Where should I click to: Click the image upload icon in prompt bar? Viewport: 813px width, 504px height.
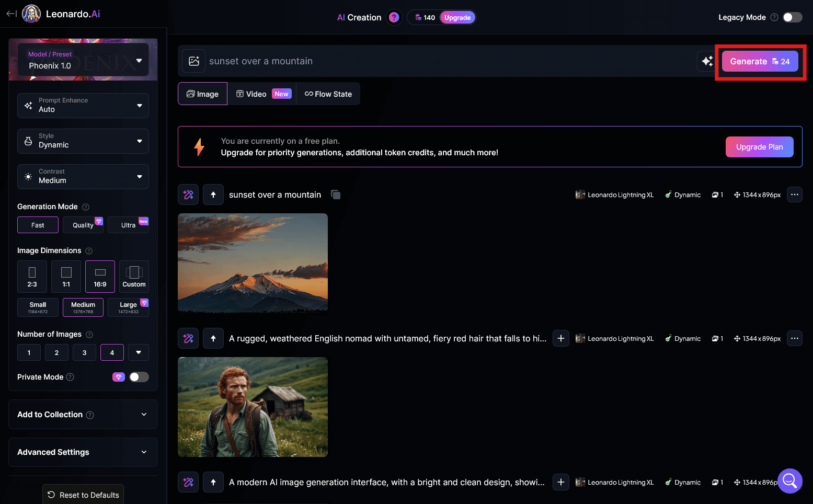(x=194, y=61)
